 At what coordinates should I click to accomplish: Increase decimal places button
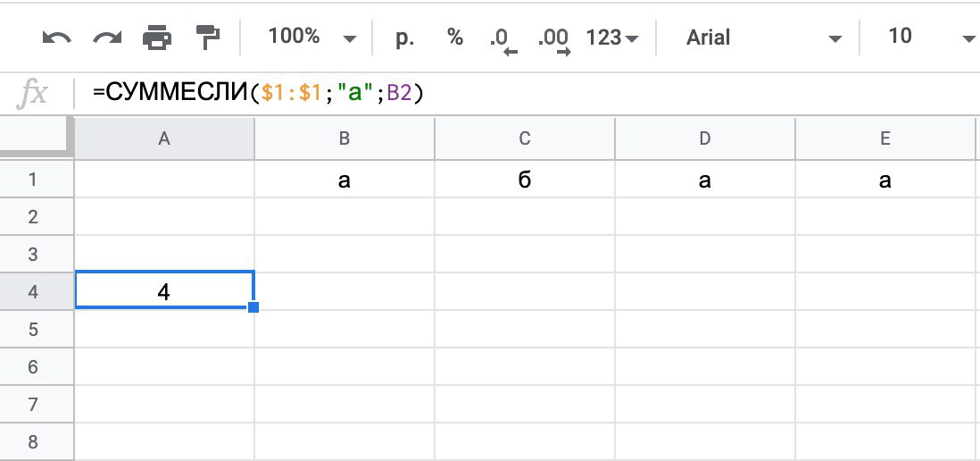point(554,41)
